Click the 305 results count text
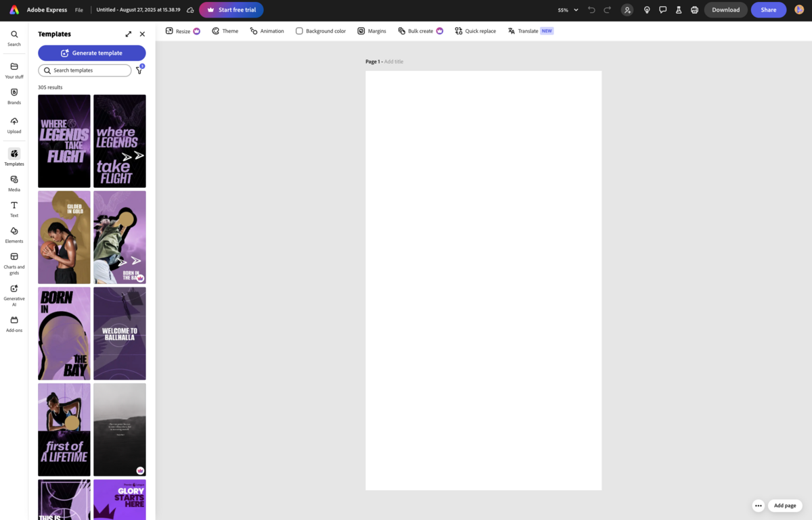The height and width of the screenshot is (520, 812). tap(50, 87)
